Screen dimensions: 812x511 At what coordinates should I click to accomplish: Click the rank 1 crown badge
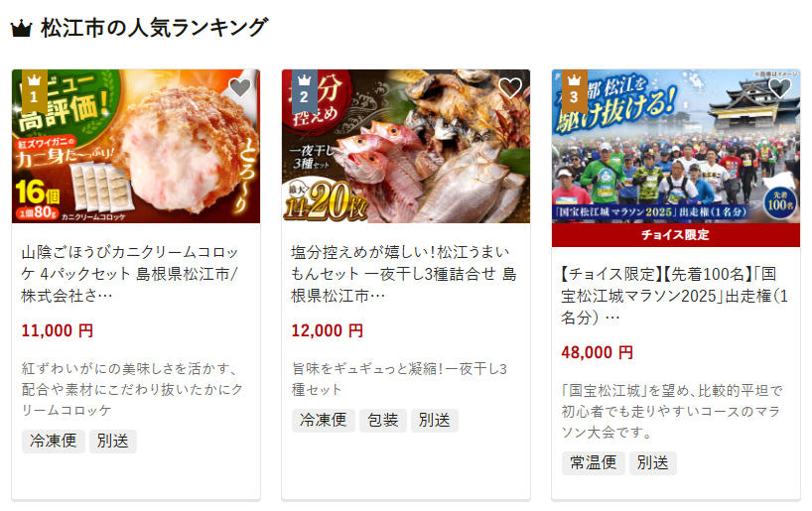click(34, 91)
